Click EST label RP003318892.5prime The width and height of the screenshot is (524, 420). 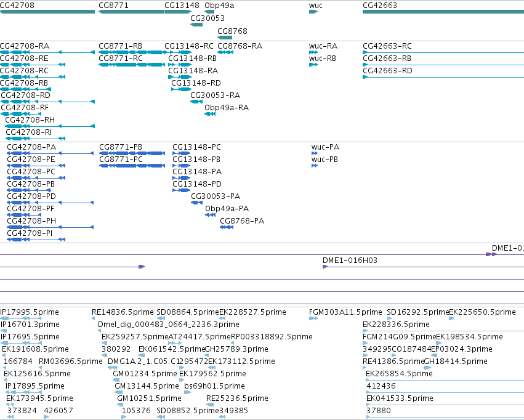(272, 336)
